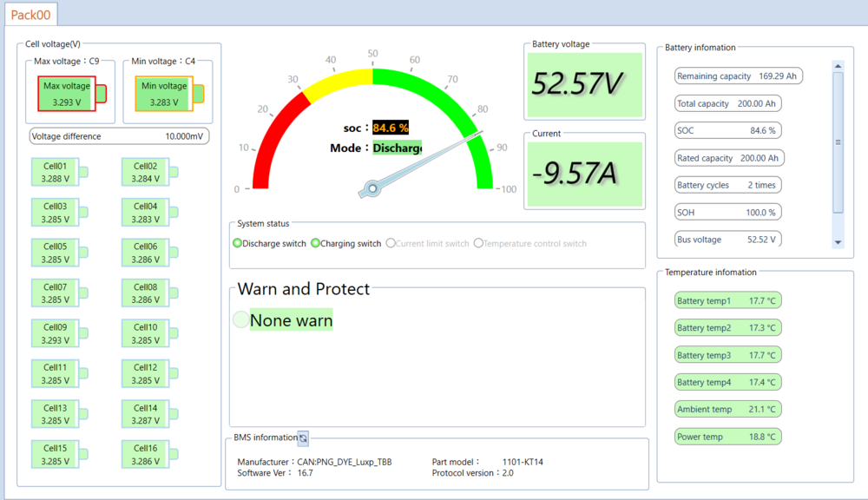Click the 52.57V battery voltage display
This screenshot has width=868, height=500.
pos(584,85)
